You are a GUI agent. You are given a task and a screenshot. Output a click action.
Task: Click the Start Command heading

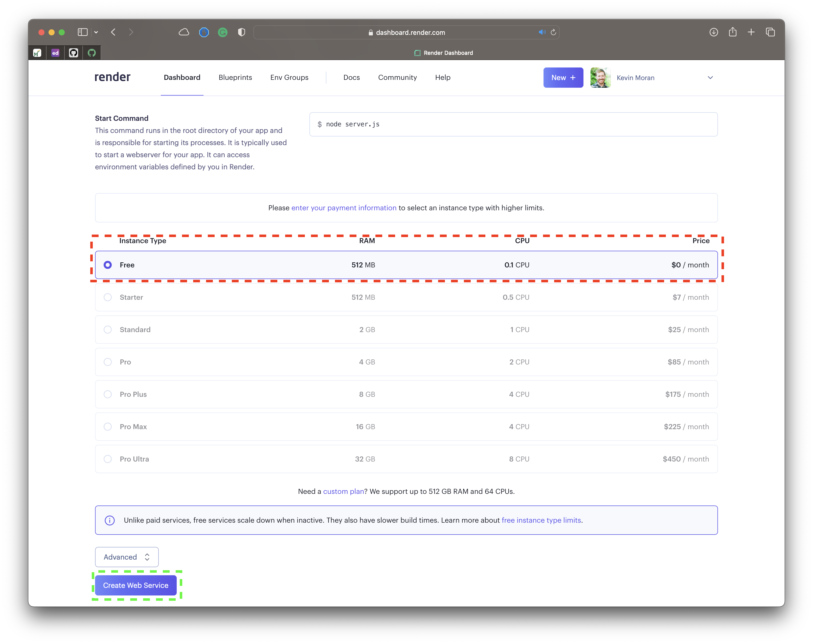click(x=121, y=118)
